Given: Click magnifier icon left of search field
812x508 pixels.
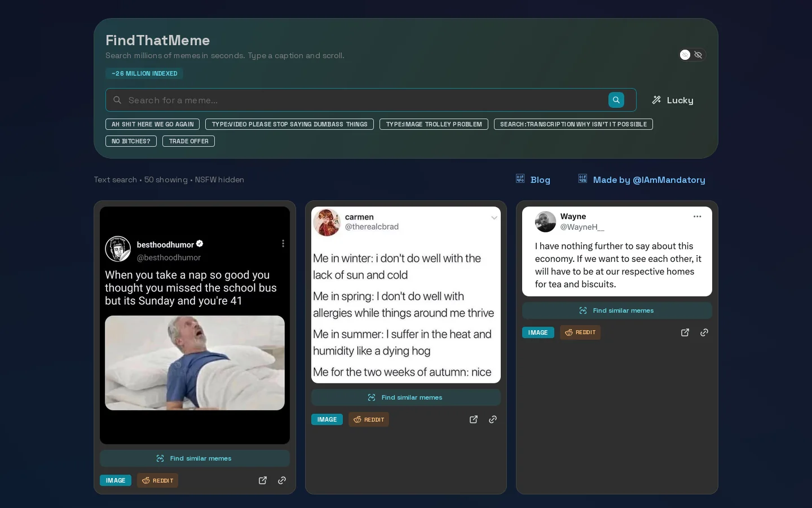Looking at the screenshot, I should [x=117, y=100].
